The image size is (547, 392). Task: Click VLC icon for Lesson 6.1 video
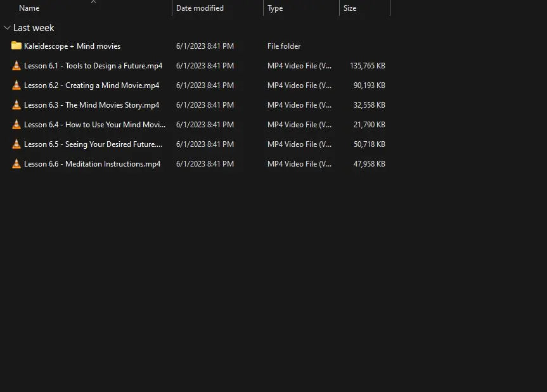pos(16,65)
